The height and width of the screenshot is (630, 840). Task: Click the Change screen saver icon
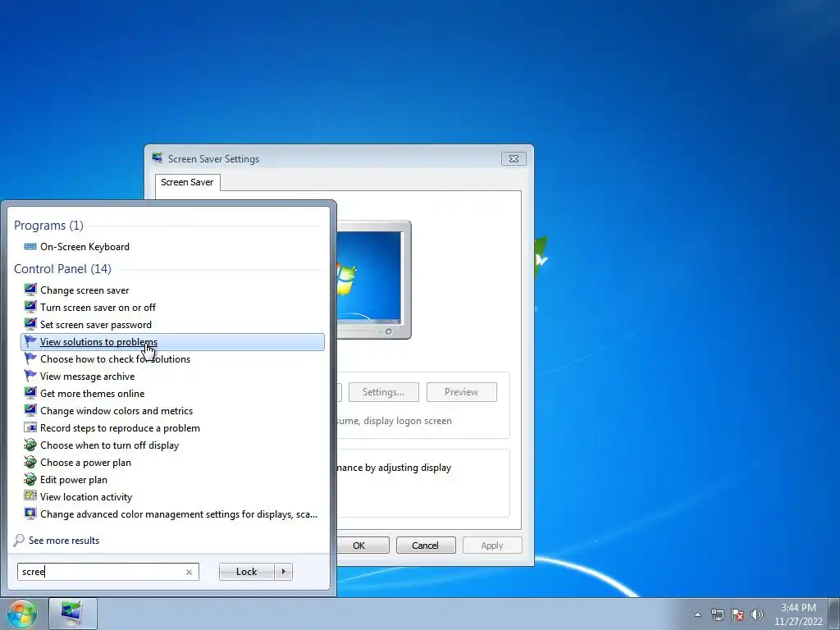click(30, 290)
